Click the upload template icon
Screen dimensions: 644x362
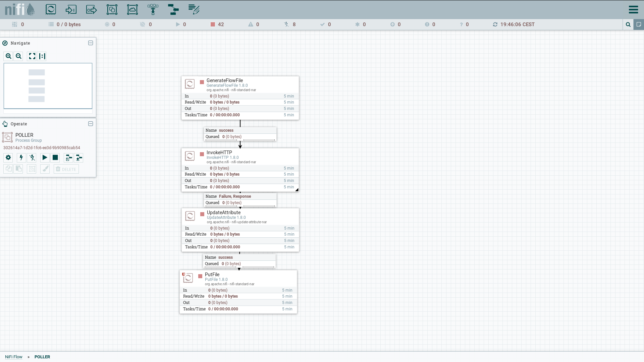point(79,158)
